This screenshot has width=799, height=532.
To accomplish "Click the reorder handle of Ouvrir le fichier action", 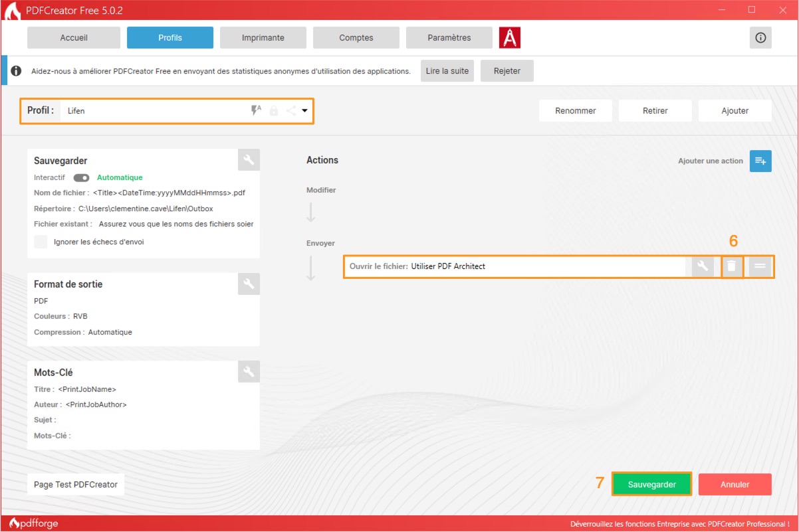I will 760,266.
